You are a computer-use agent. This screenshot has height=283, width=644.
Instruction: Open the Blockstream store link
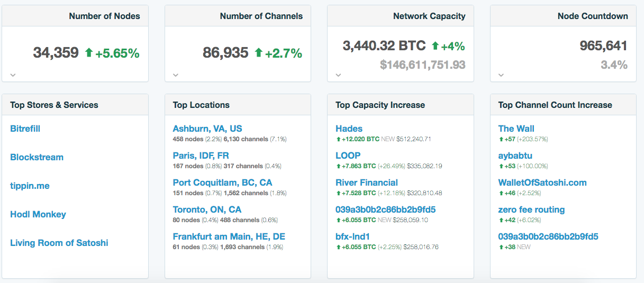37,157
